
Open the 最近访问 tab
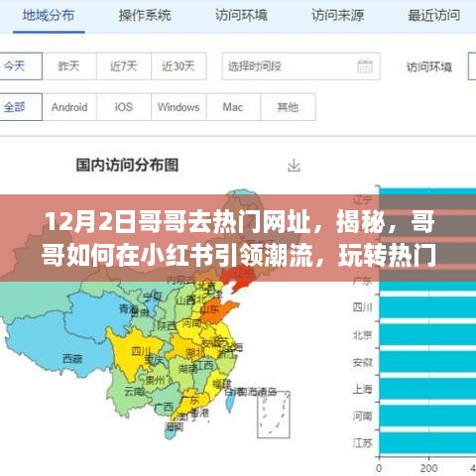tap(434, 16)
